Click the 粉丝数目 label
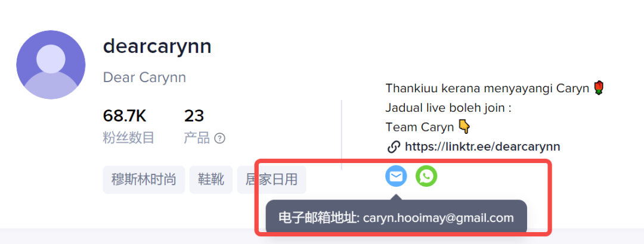Viewport: 644px width, 244px height. click(129, 138)
